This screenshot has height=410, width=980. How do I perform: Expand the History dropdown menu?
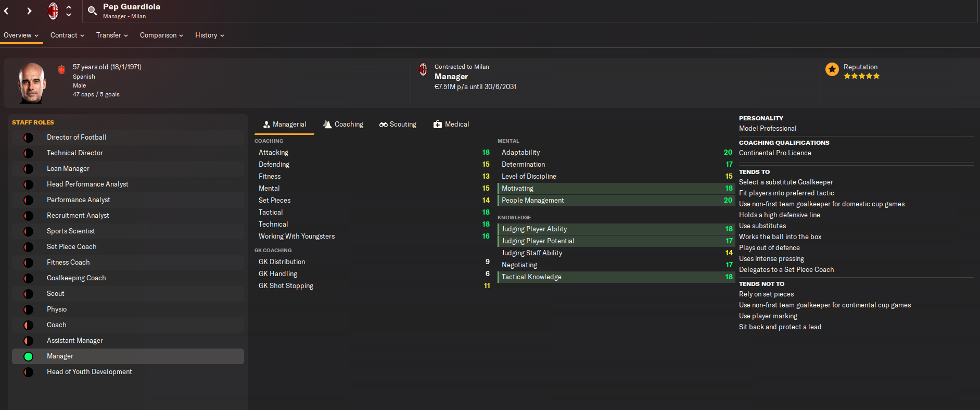209,35
